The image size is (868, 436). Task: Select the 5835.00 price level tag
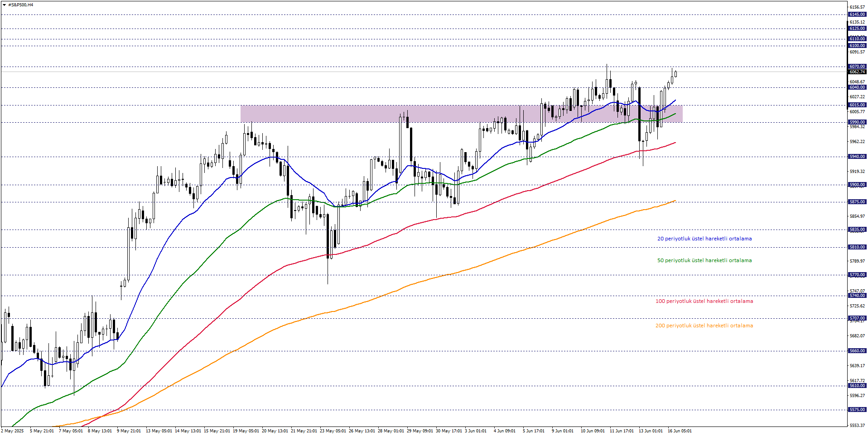pyautogui.click(x=857, y=230)
